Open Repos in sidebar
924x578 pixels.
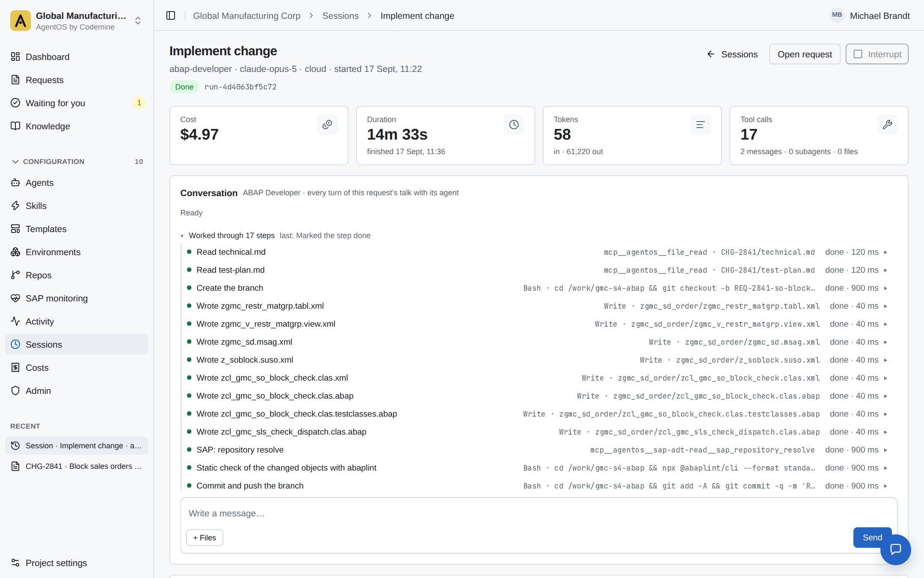point(77,275)
